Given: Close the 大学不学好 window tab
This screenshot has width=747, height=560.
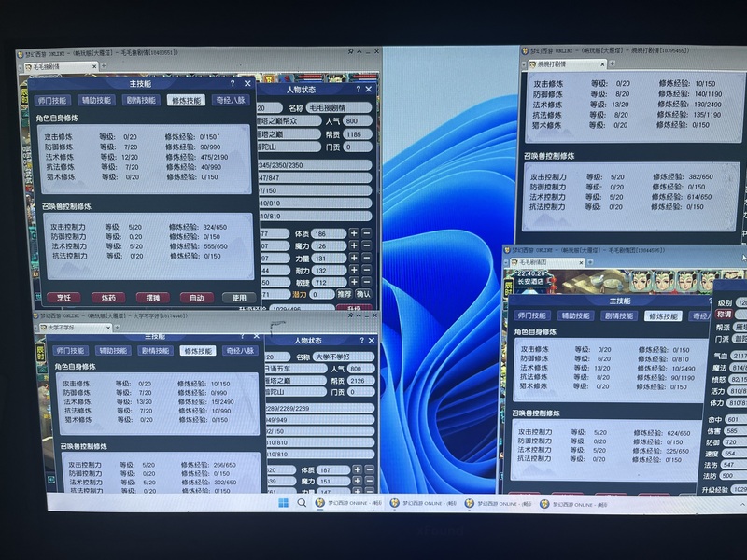Looking at the screenshot, I should 108,328.
